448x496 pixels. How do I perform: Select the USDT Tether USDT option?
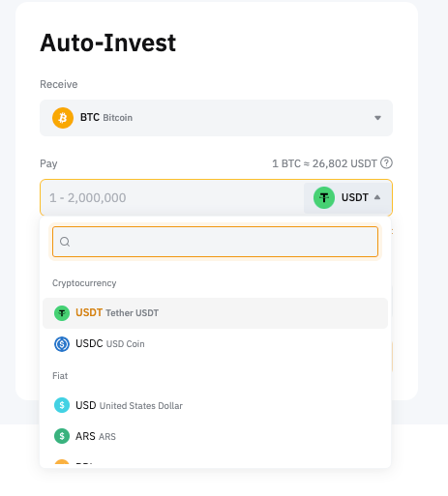point(215,313)
